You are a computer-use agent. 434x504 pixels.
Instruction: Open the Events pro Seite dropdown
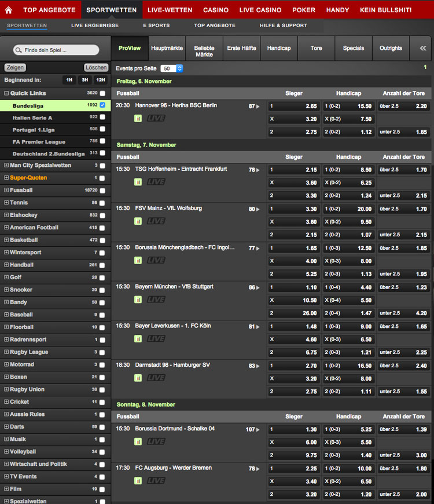172,68
